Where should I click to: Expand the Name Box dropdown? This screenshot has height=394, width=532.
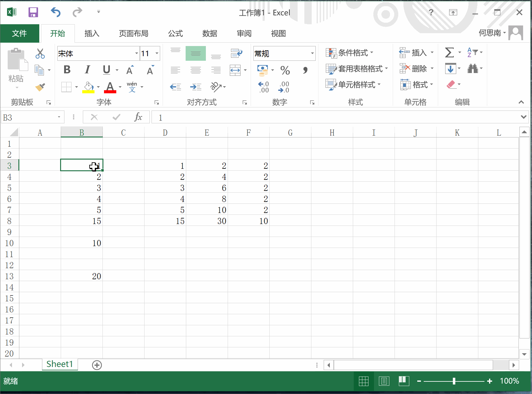pos(59,117)
